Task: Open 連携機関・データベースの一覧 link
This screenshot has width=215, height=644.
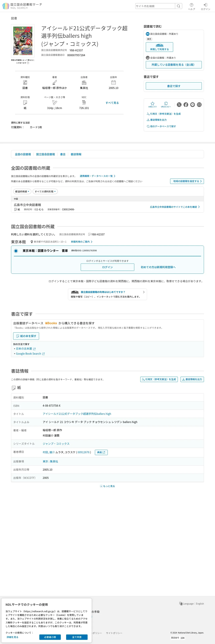Action: [98, 176]
